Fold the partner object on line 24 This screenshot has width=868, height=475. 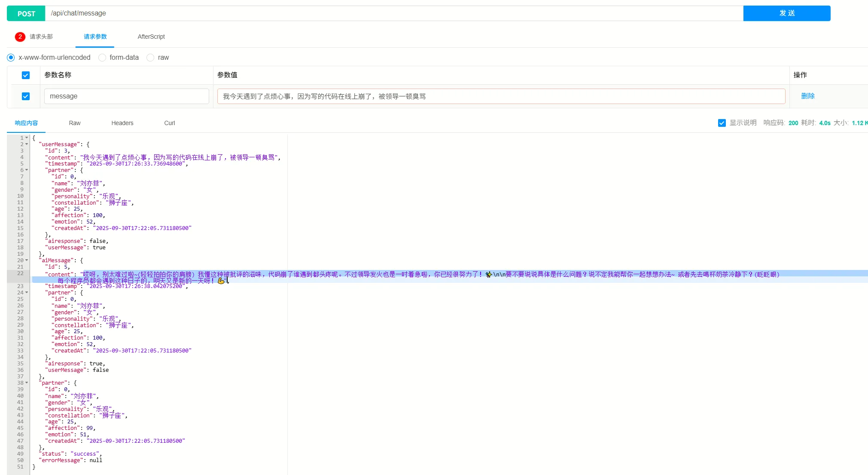coord(27,292)
